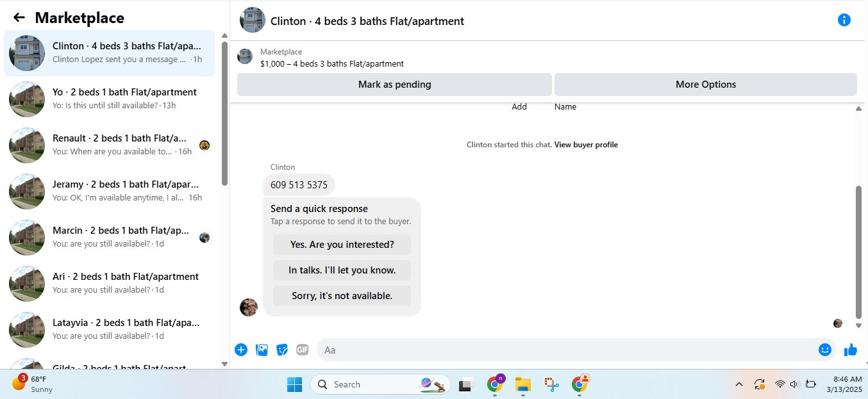Open Clinton's profile picture beside the quick response
The image size is (868, 399).
coord(249,307)
